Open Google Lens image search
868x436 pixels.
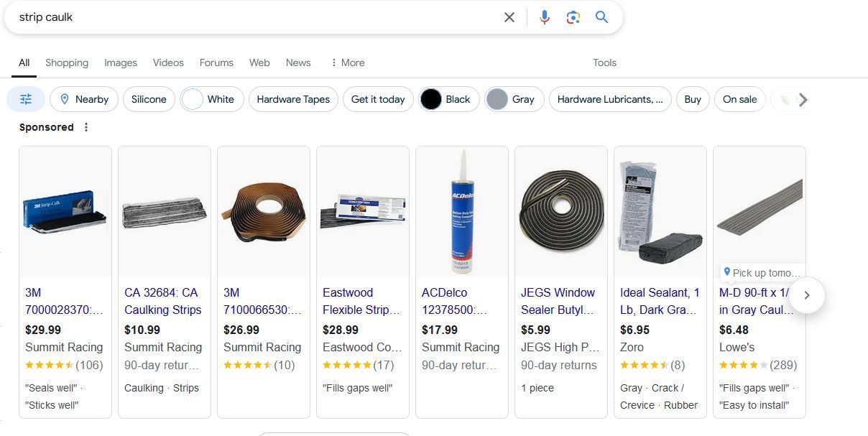tap(573, 17)
